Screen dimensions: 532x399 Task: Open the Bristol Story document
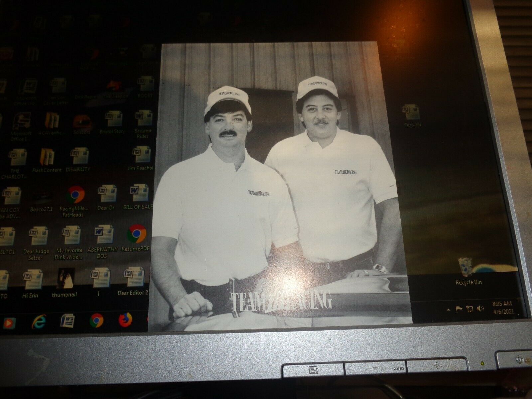(x=112, y=123)
